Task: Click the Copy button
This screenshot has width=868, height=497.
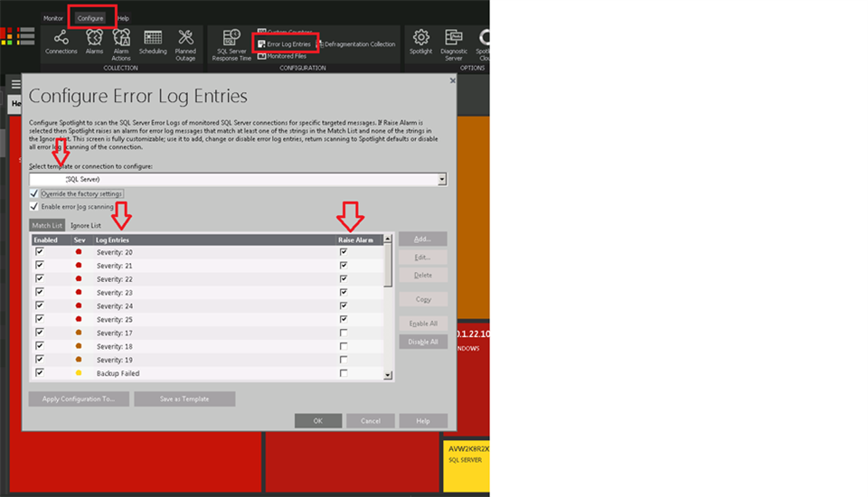Action: (423, 299)
